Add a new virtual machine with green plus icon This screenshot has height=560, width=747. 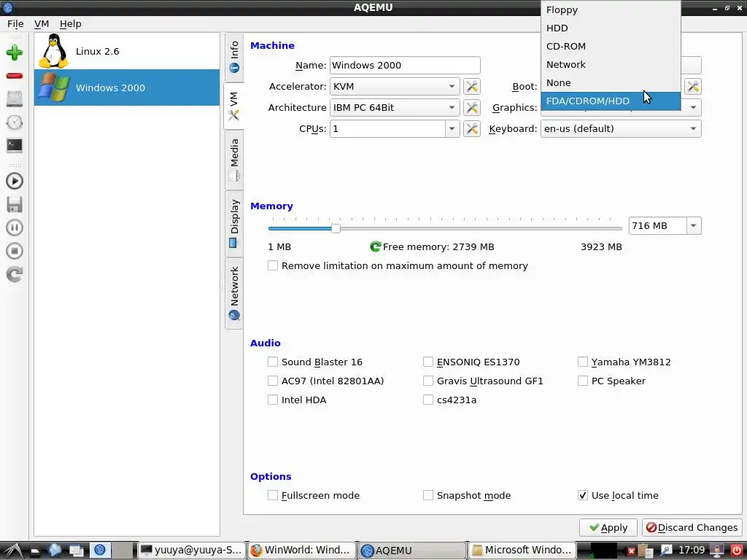click(15, 52)
